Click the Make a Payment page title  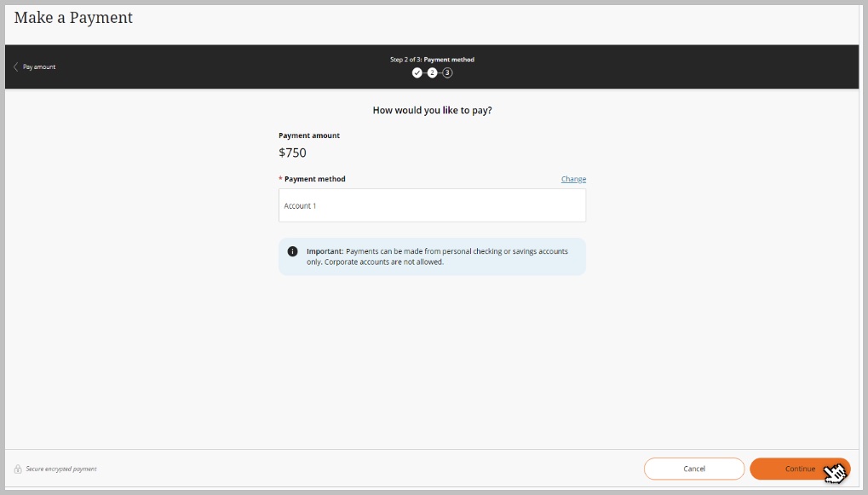pos(73,17)
